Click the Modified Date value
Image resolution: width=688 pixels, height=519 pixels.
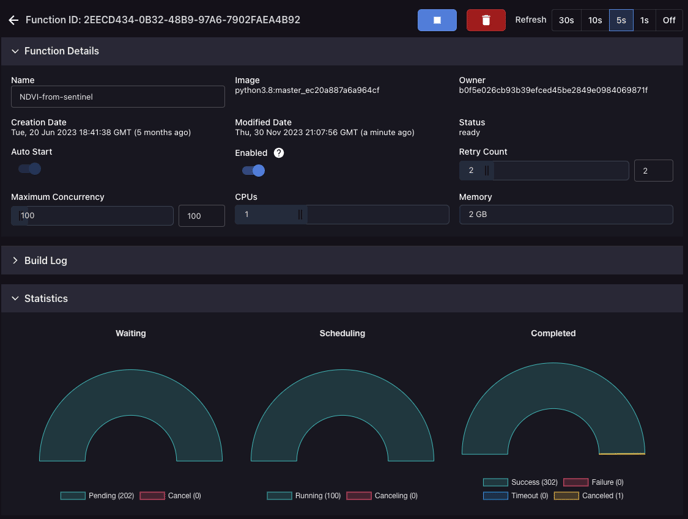[x=325, y=132]
